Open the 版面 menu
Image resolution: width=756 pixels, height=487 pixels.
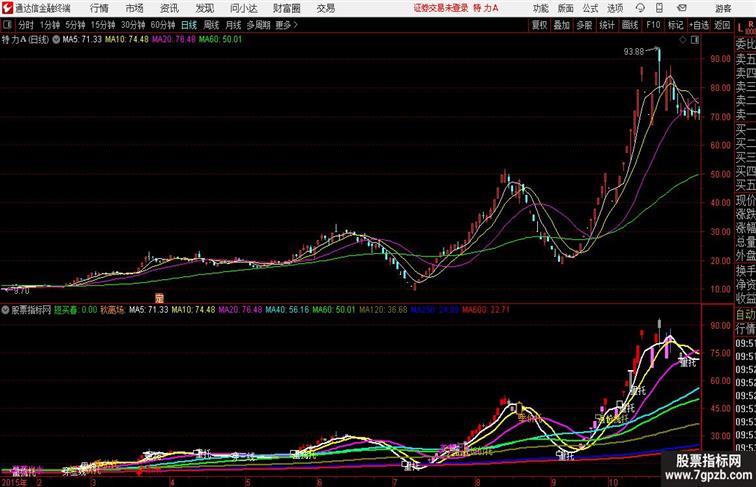point(566,8)
